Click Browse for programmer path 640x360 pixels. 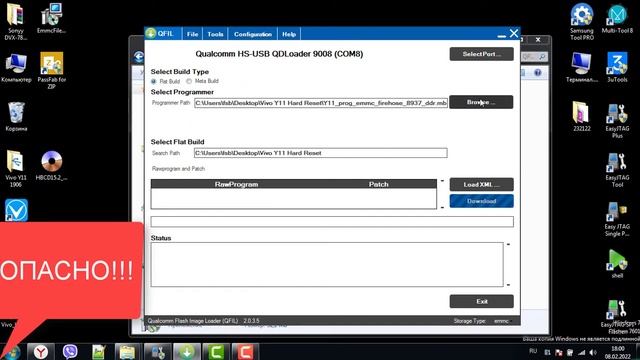point(481,102)
